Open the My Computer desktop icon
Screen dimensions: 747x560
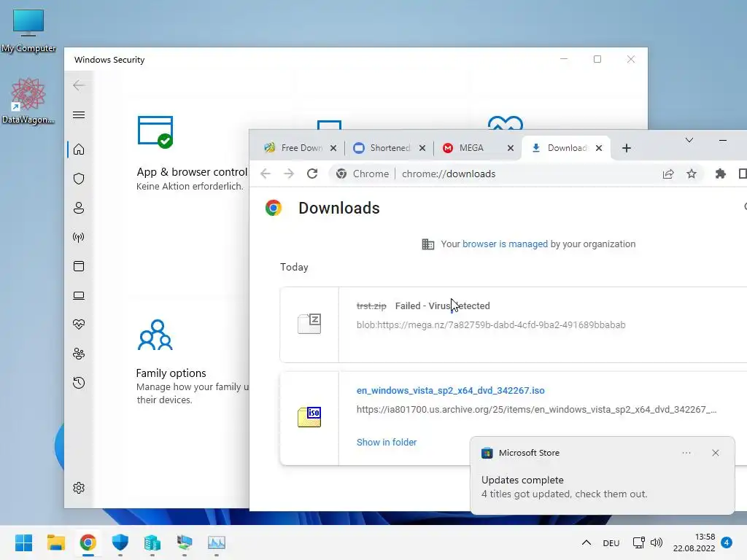[x=28, y=31]
